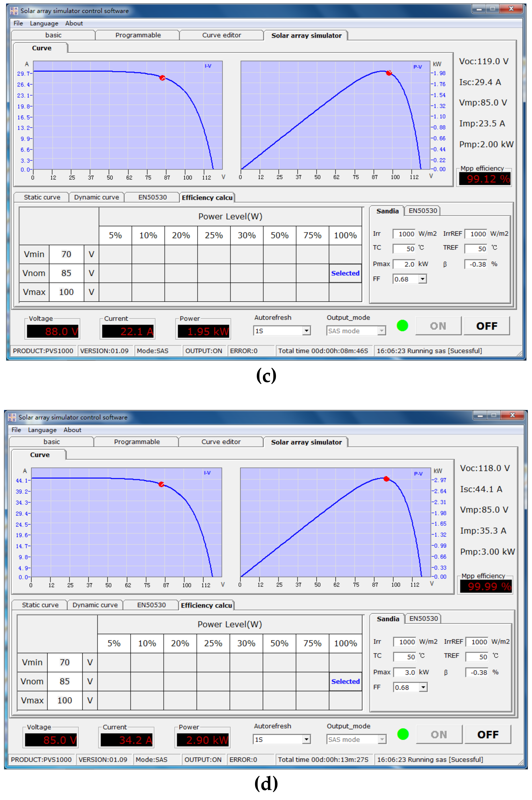Open Curve editor tab in top window

tap(222, 35)
